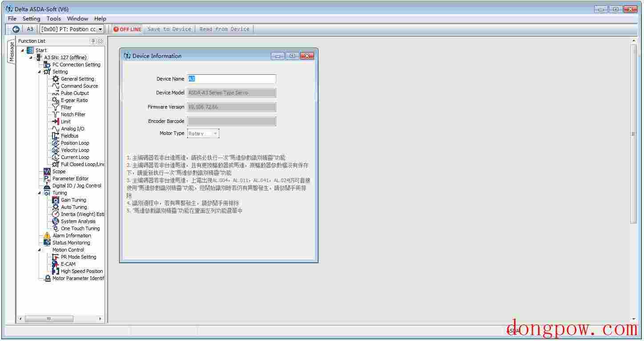Open the Motor Type Rotary dropdown

point(215,134)
